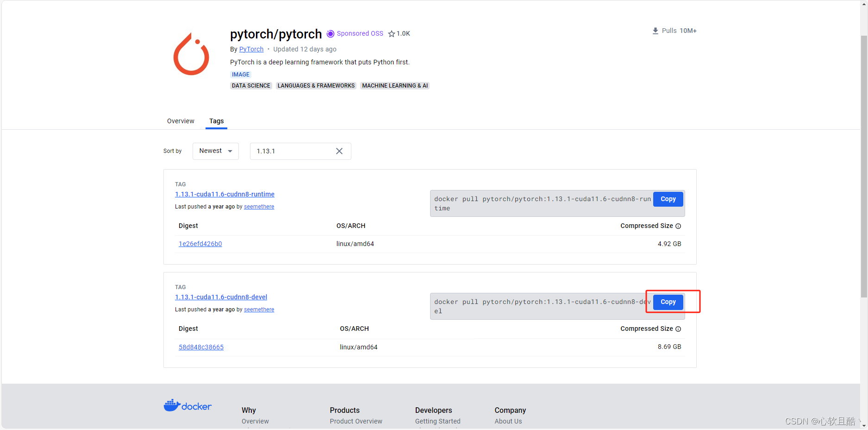Copy the cudnn8-devel docker pull command
The height and width of the screenshot is (430, 868).
pyautogui.click(x=668, y=302)
